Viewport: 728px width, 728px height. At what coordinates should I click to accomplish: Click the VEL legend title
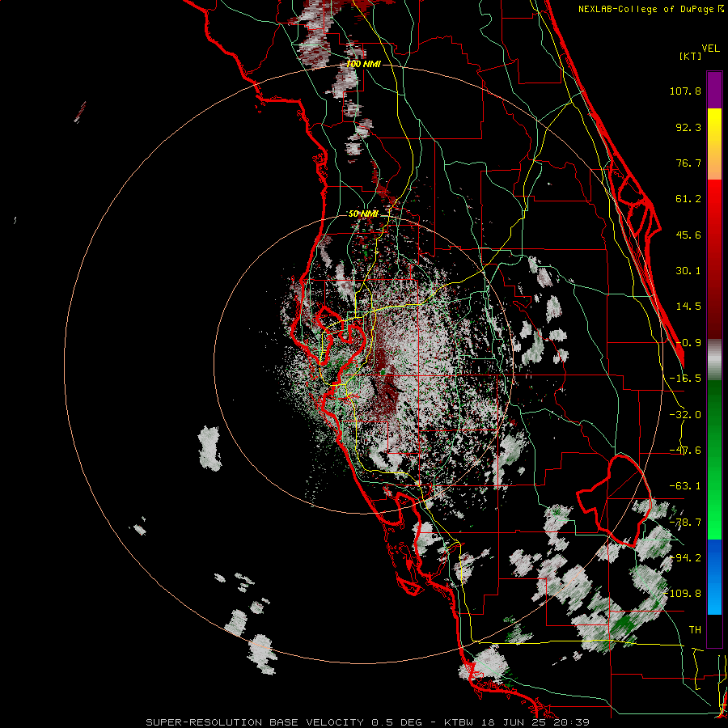710,49
